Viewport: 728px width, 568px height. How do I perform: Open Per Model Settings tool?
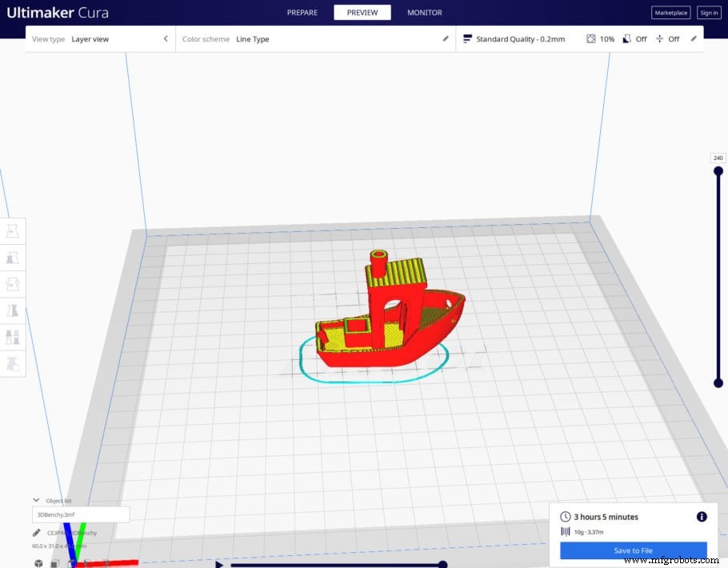(12, 336)
